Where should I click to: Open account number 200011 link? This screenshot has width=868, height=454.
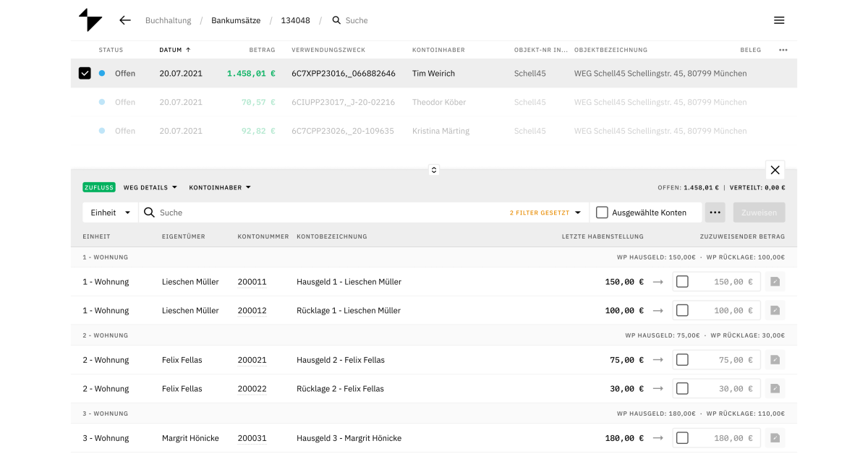point(252,282)
